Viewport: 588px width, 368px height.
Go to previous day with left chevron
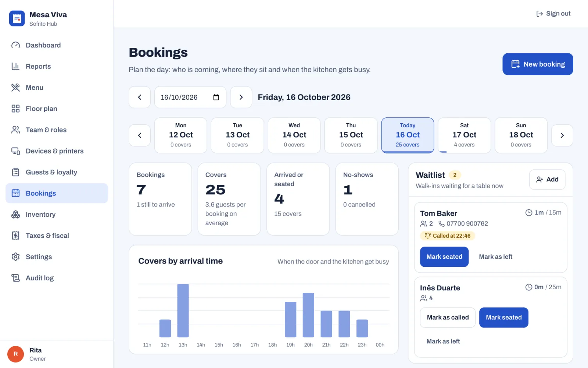(140, 97)
